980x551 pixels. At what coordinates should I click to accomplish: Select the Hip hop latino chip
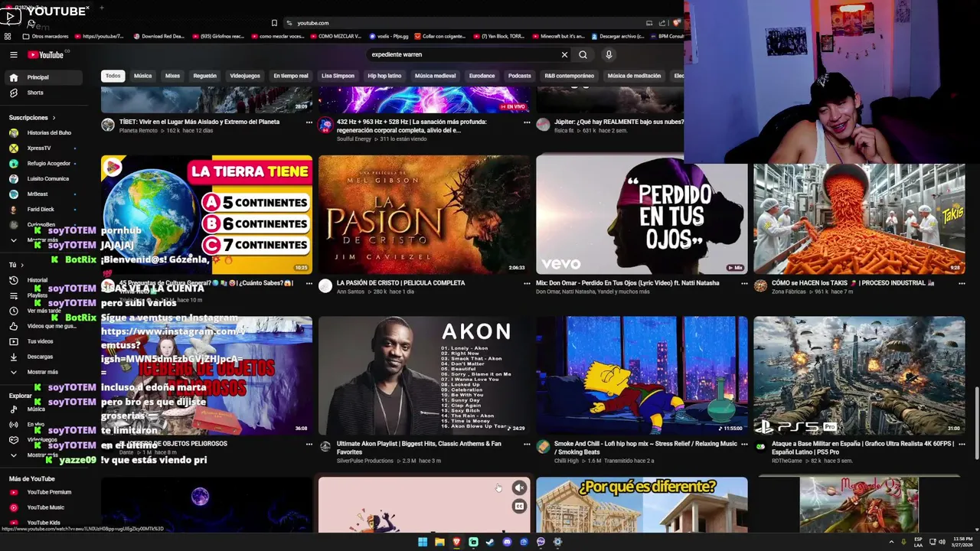[384, 76]
